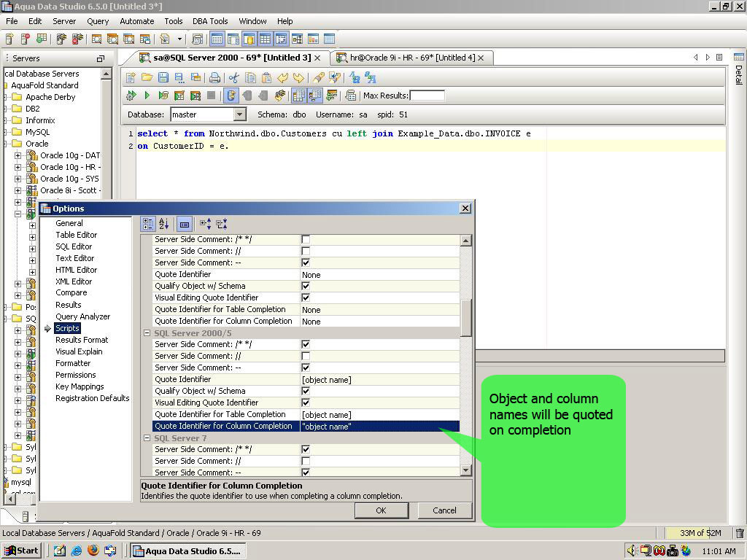747x560 pixels.
Task: Toggle SQL Server 7 Server Side Comment // checkbox
Action: 306,461
